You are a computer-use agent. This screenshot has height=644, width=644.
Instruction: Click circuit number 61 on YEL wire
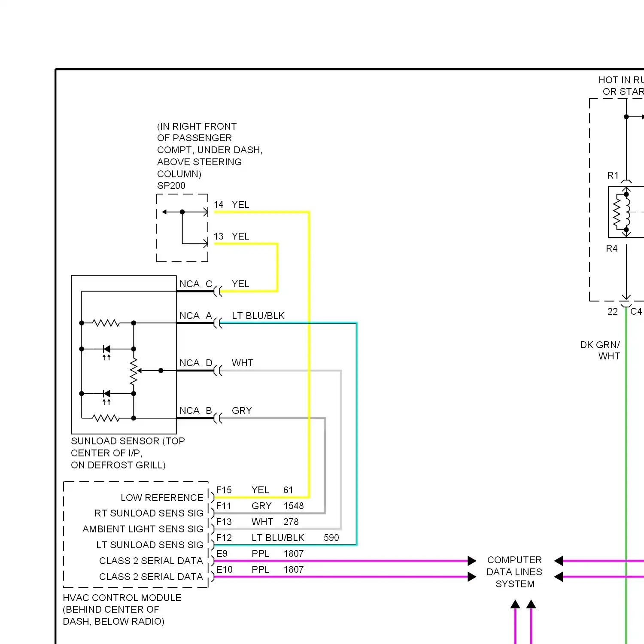(288, 490)
